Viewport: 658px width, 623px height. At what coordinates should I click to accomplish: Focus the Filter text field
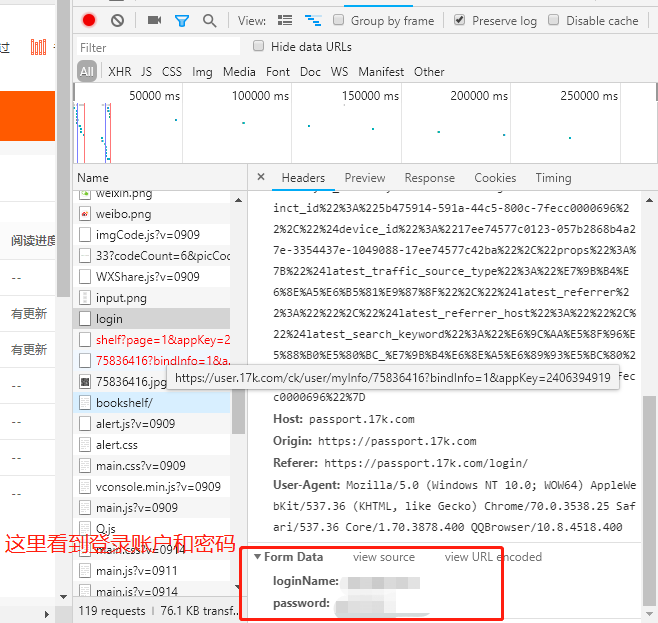point(158,47)
